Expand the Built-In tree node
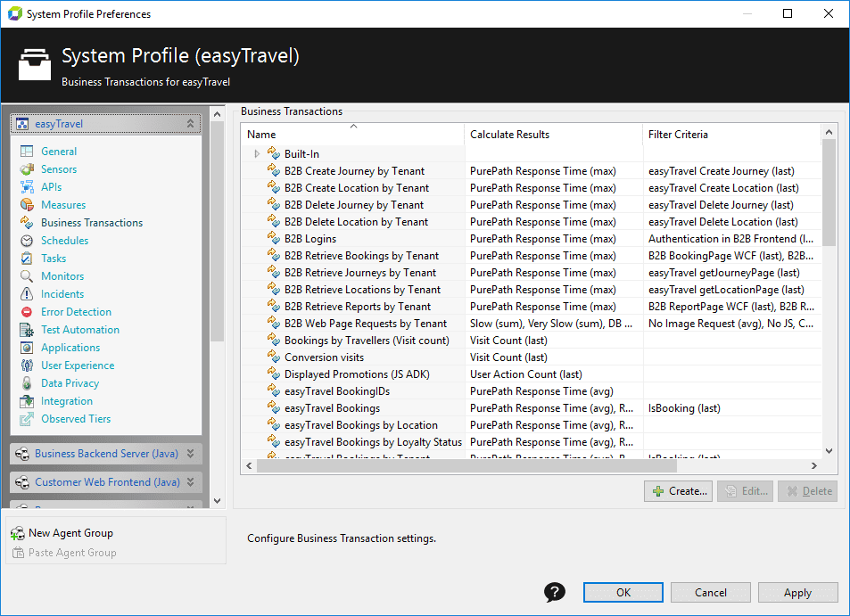Screen dimensions: 850x616 click(x=257, y=154)
